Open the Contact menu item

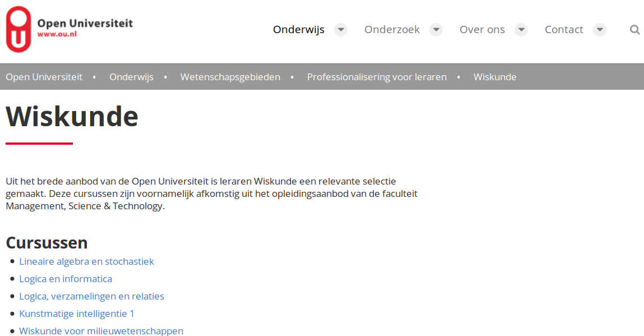[x=564, y=30]
